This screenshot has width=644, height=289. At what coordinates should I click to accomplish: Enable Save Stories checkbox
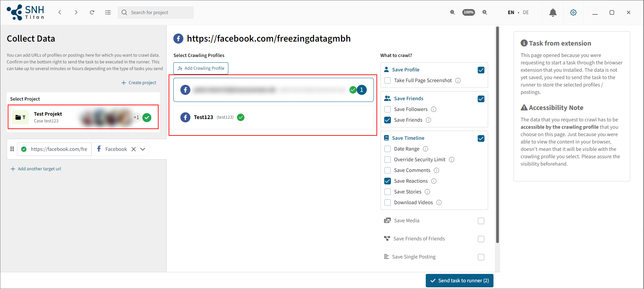(388, 192)
